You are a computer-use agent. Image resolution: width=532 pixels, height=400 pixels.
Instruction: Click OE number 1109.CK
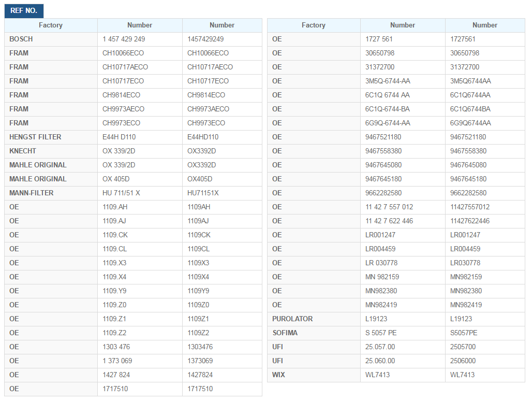(x=115, y=235)
